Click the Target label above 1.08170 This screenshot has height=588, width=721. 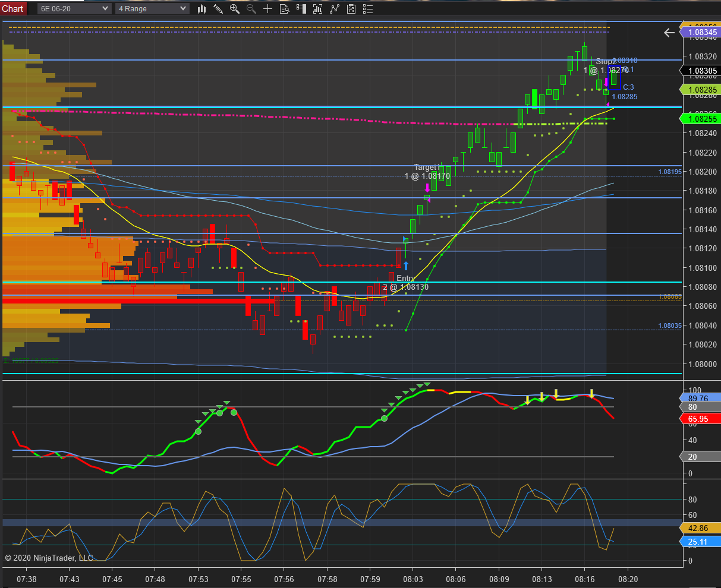(426, 167)
